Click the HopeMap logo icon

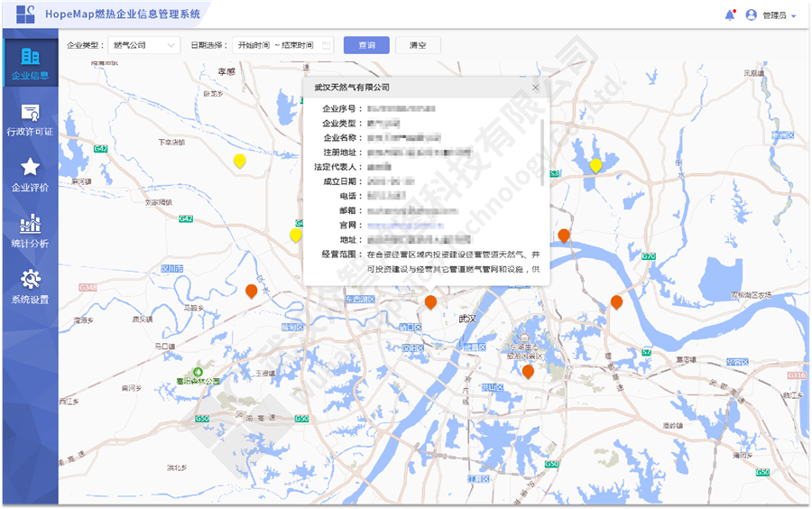coord(25,14)
